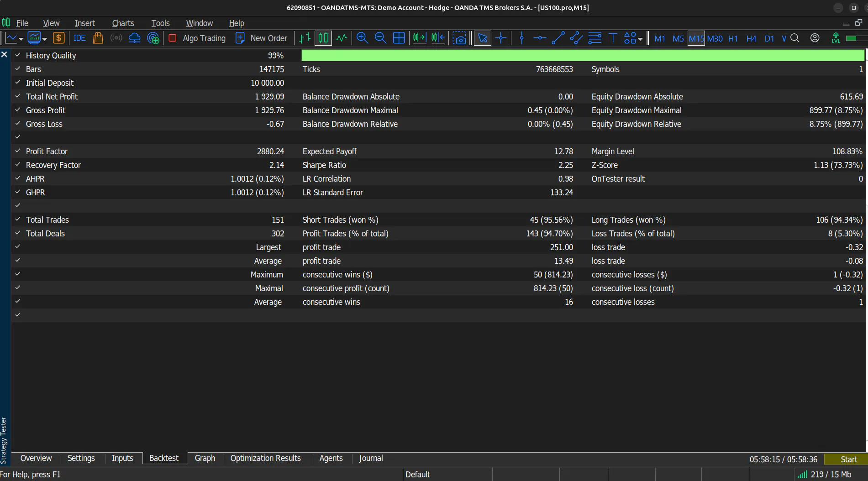Image resolution: width=868 pixels, height=481 pixels.
Task: Launch the IDE MetaEditor button
Action: click(x=79, y=38)
